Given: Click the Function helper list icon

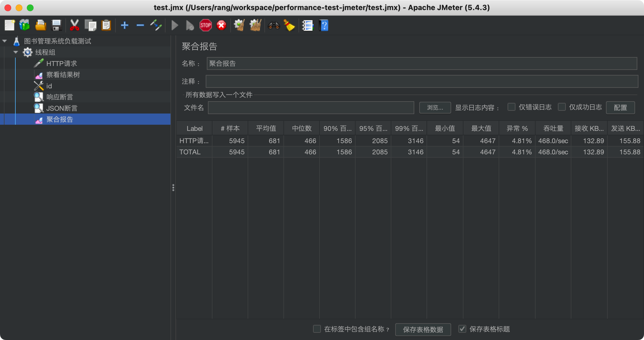Looking at the screenshot, I should pyautogui.click(x=307, y=25).
